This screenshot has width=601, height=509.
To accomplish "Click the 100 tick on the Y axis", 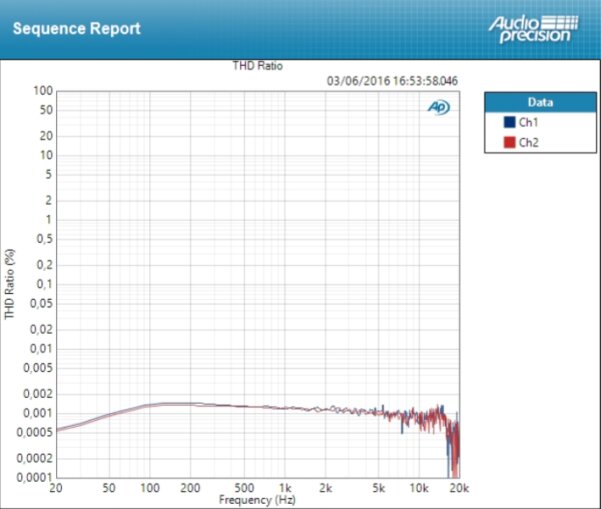I will [x=43, y=91].
